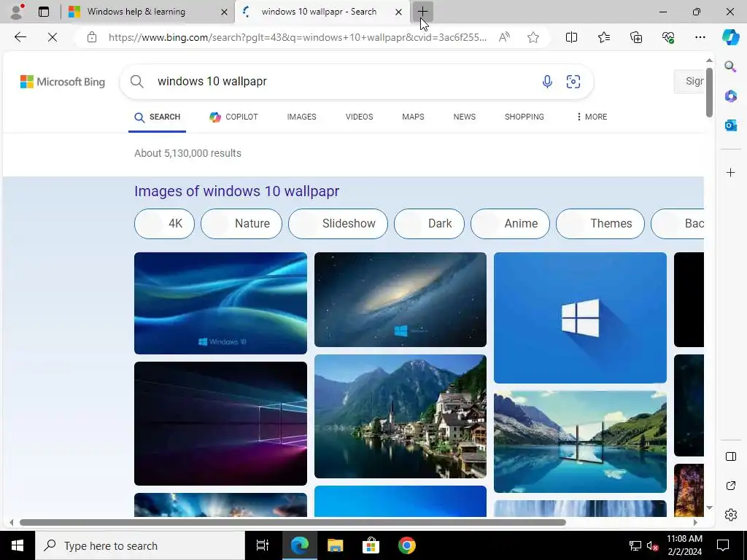
Task: Open split screen view
Action: (571, 37)
